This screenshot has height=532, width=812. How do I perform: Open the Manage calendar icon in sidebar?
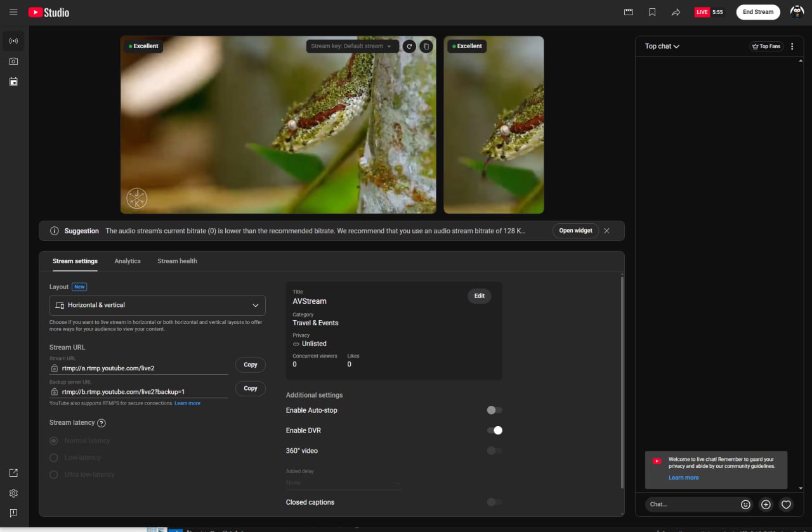pos(13,82)
